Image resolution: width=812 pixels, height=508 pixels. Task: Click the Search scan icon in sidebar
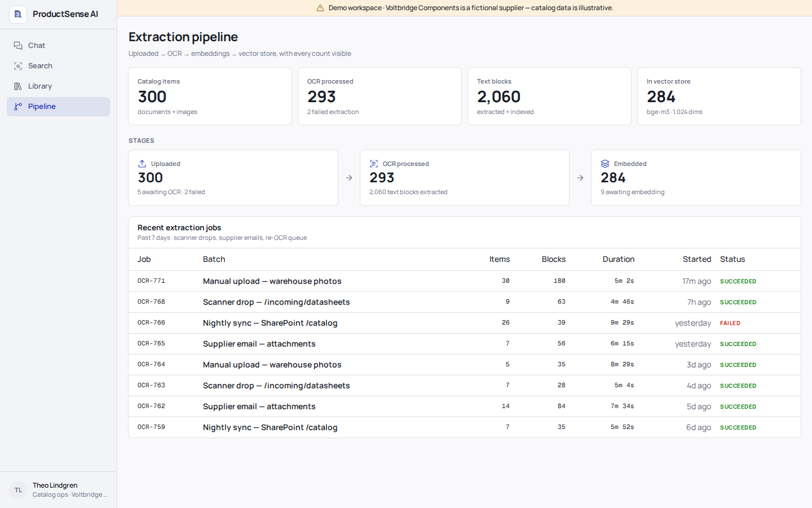(18, 66)
